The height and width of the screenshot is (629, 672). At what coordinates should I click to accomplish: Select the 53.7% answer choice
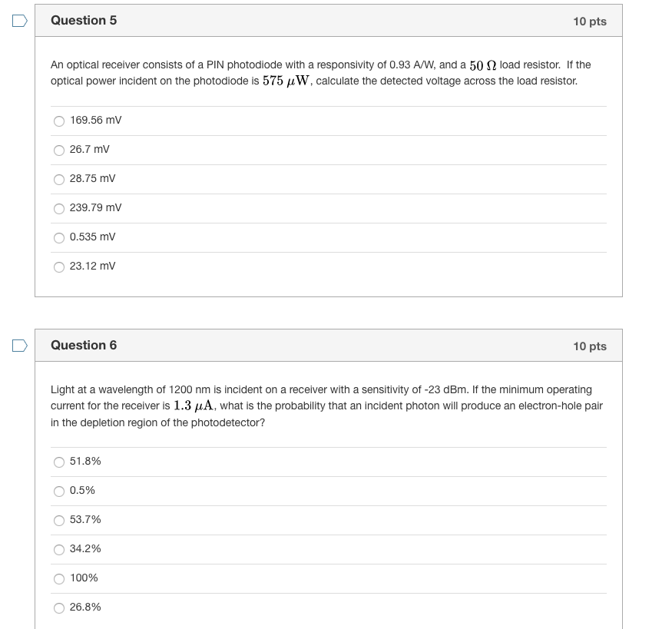(59, 520)
